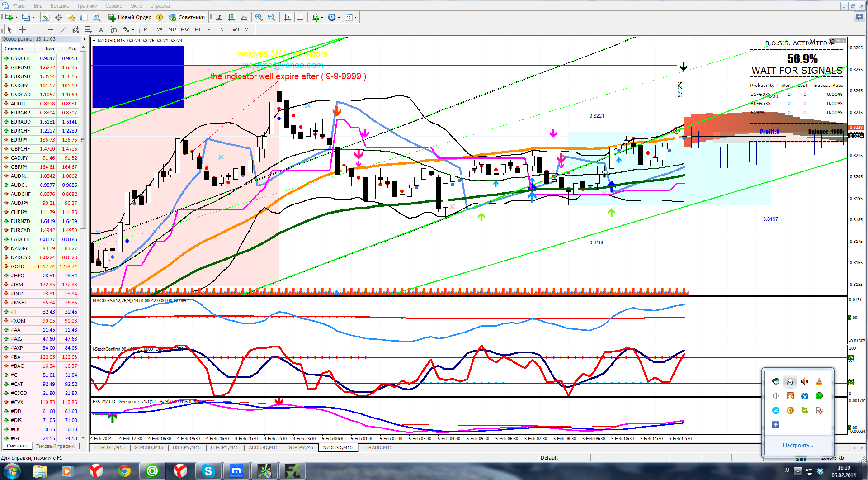Select the trendline drawing tool
868x480 pixels.
tap(63, 29)
